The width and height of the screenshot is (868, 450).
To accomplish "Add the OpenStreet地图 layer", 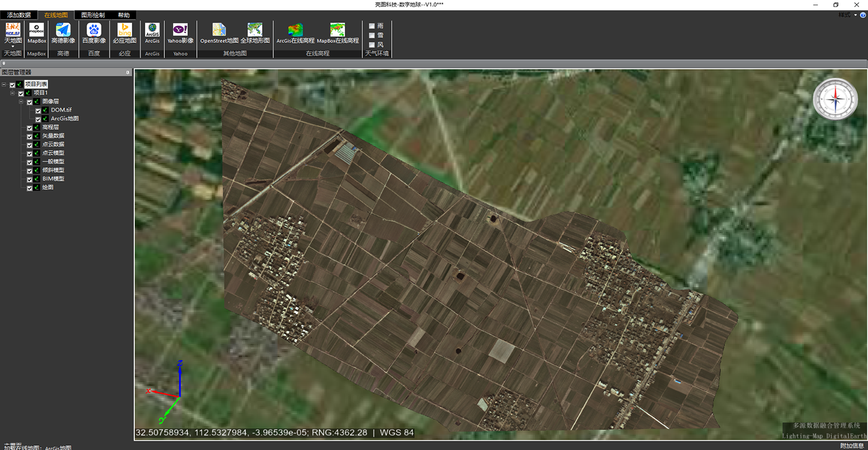I will pos(219,33).
